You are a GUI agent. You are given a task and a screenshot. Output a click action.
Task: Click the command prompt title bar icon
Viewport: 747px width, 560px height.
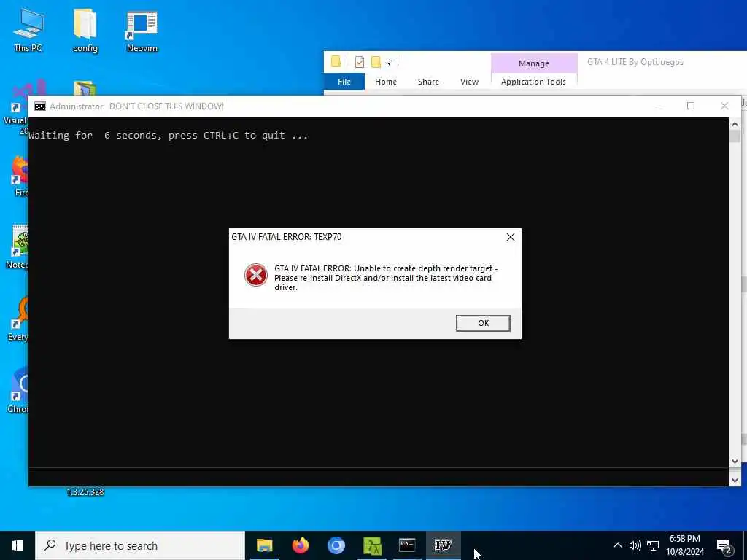[x=40, y=106]
